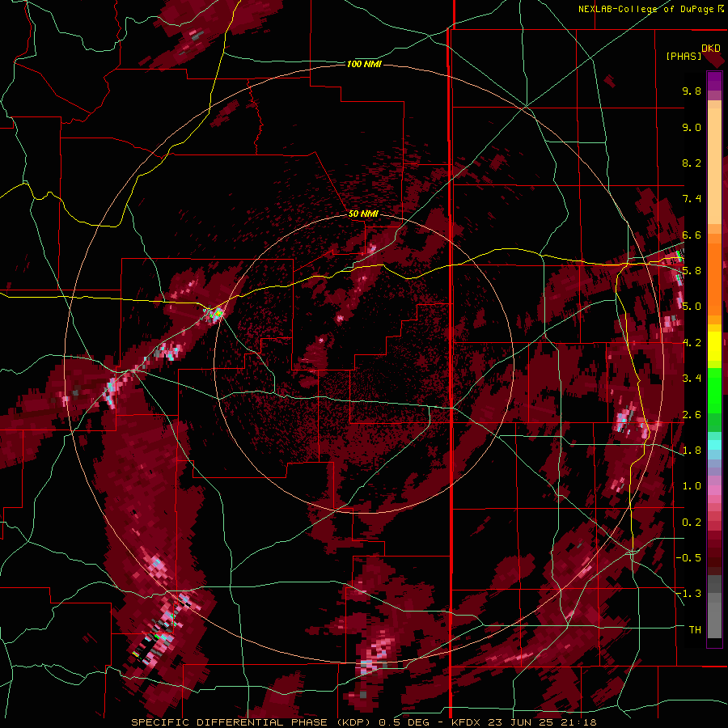The image size is (728, 728).
Task: Click the -0.5 scale value
Action: pos(688,558)
